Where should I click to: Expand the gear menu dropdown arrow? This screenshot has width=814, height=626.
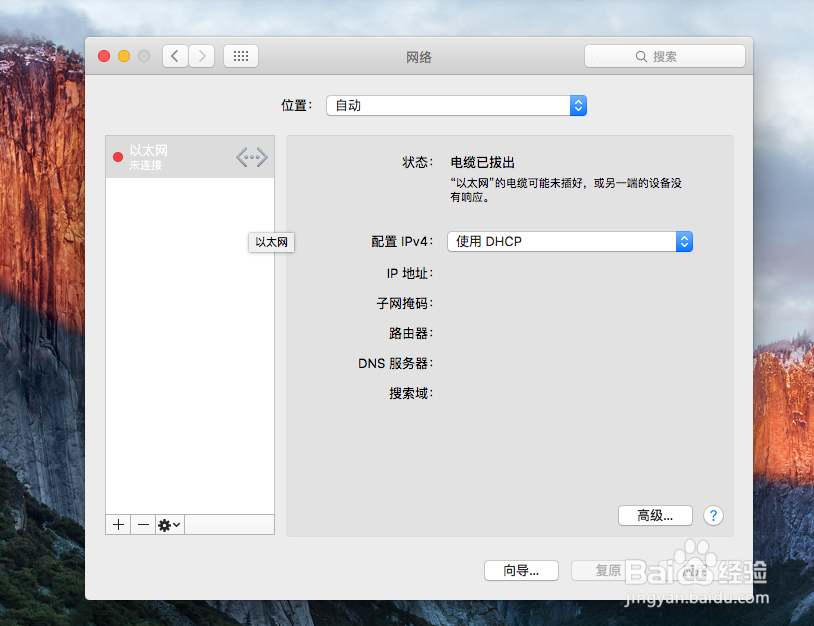tap(176, 523)
